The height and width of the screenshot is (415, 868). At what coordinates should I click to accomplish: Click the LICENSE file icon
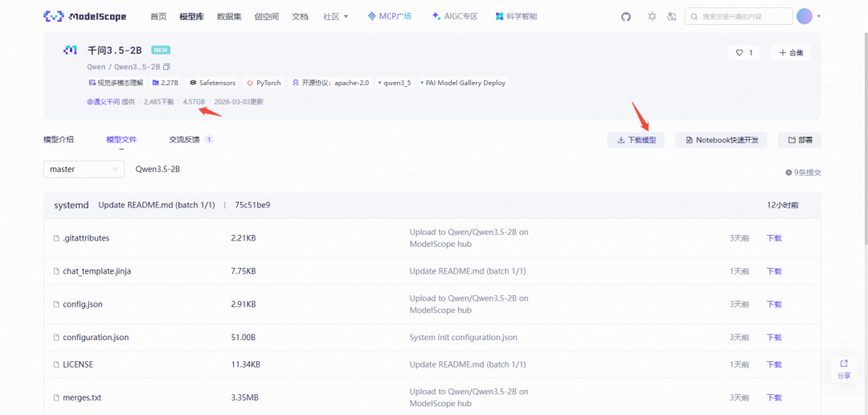tap(56, 364)
